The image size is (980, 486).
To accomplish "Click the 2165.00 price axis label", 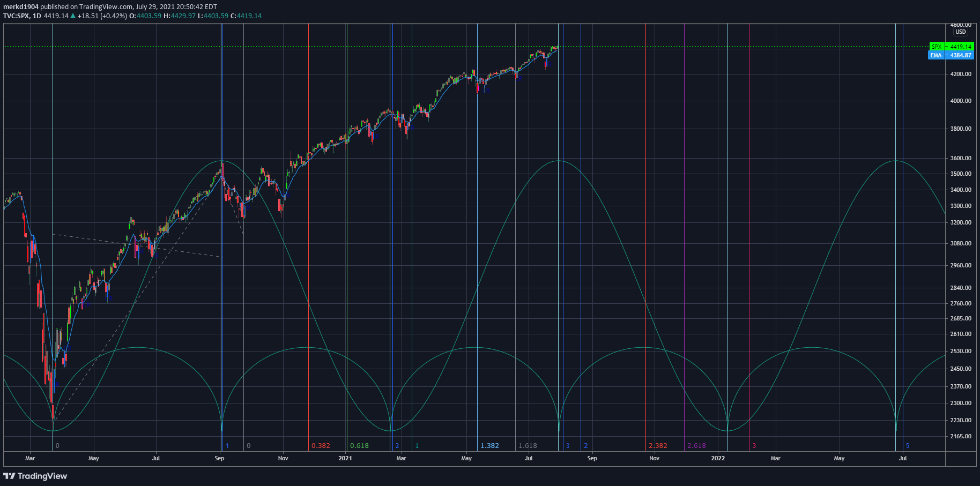I will (x=961, y=436).
